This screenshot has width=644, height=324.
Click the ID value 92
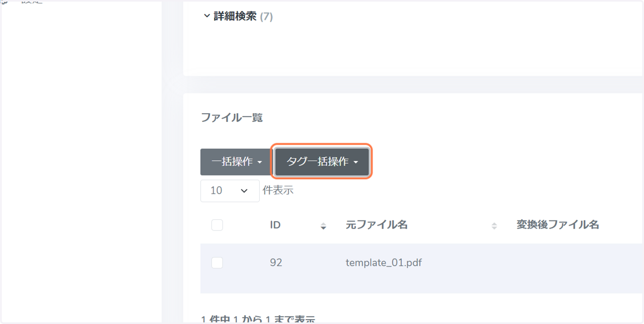click(x=276, y=263)
